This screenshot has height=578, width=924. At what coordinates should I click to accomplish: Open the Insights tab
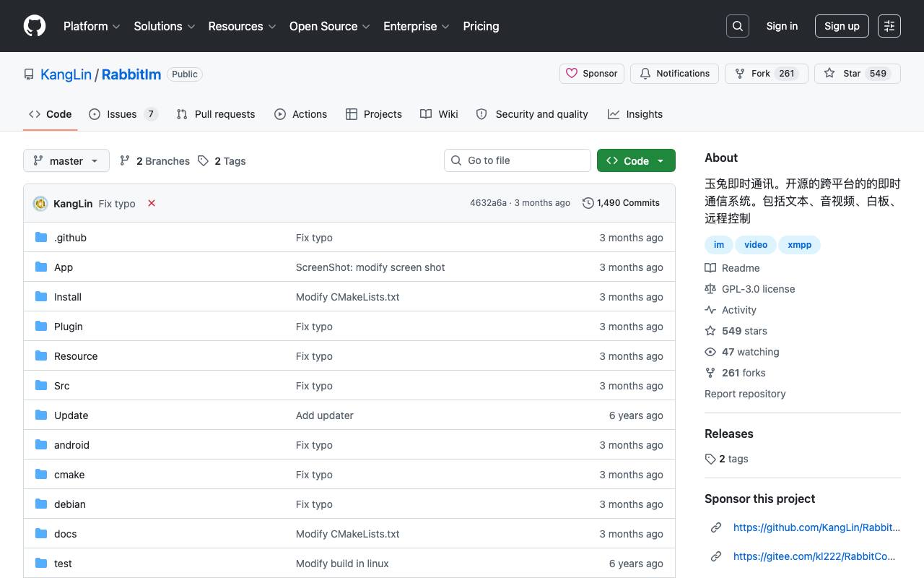pyautogui.click(x=635, y=114)
